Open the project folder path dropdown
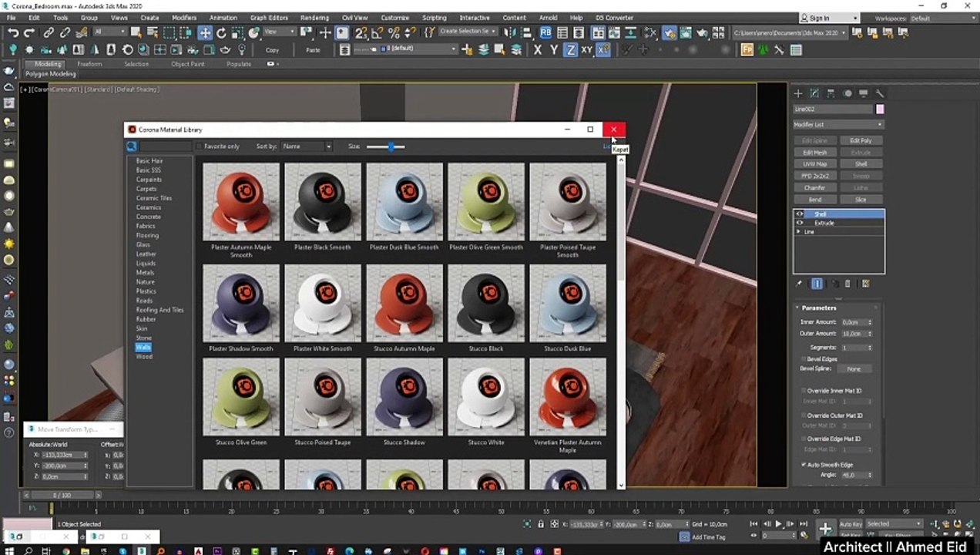The width and height of the screenshot is (980, 555). click(789, 33)
